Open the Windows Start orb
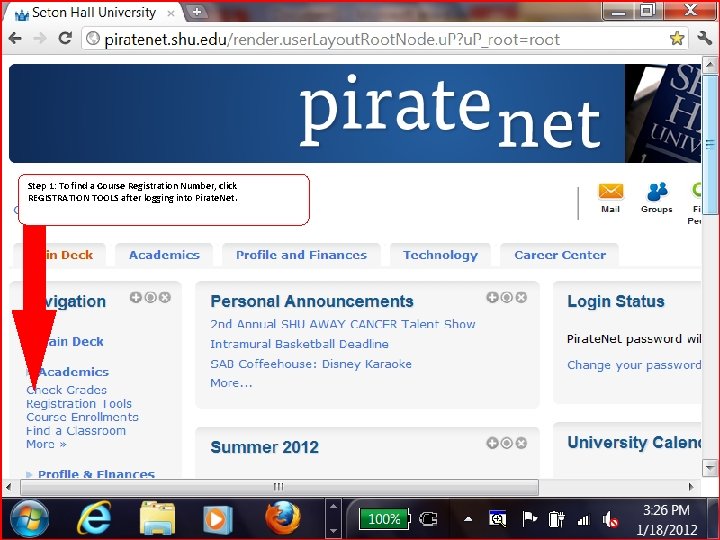The image size is (720, 540). 30,519
